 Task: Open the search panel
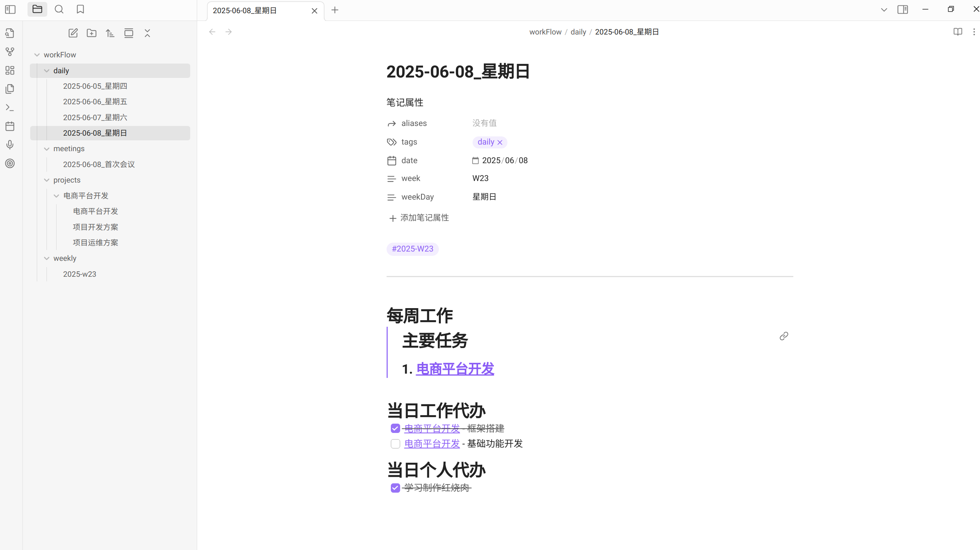59,9
